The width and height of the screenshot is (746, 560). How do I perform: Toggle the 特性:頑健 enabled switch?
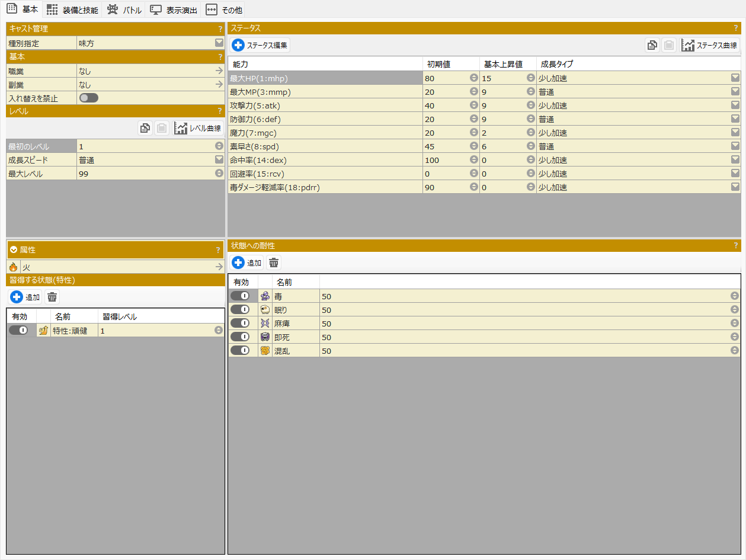pos(18,331)
